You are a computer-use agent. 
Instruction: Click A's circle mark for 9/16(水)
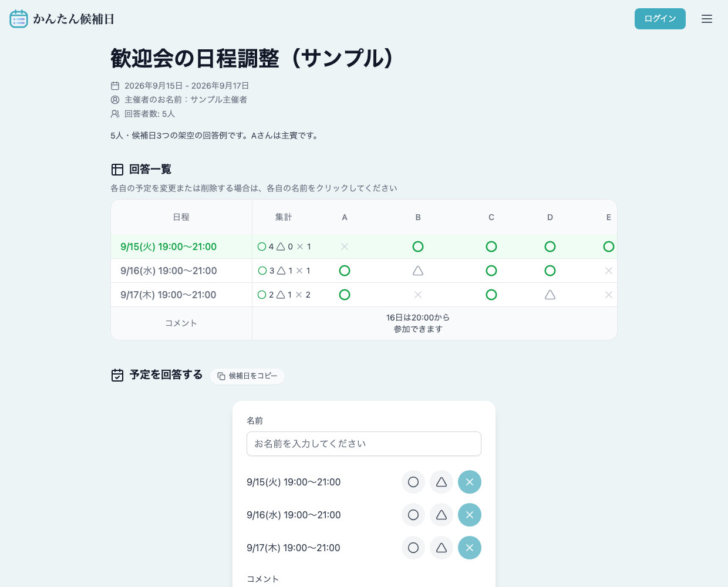(345, 271)
